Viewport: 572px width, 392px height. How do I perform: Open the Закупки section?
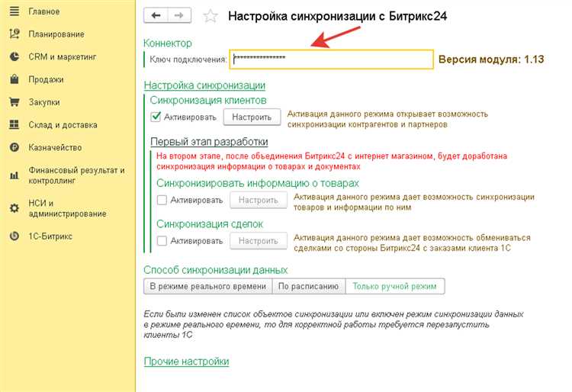click(44, 102)
